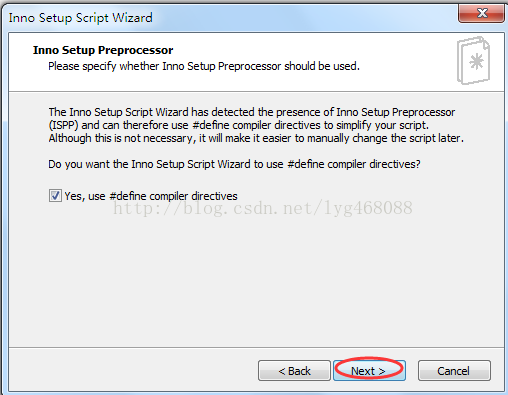Proceed with the Next > button
Image resolution: width=508 pixels, height=395 pixels.
click(369, 370)
